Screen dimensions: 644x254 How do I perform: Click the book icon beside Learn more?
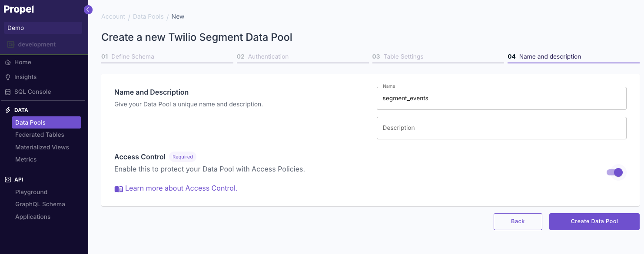[118, 189]
